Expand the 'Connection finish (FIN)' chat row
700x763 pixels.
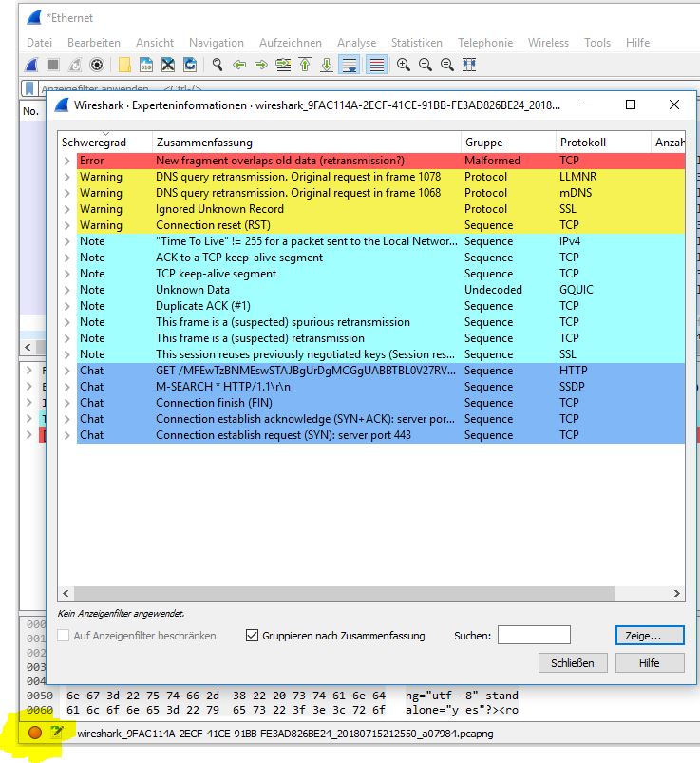[66, 403]
